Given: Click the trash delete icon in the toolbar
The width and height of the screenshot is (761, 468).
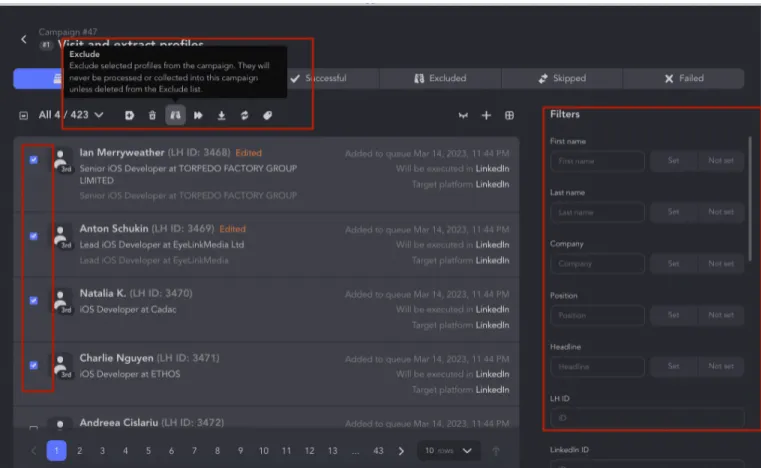Looking at the screenshot, I should [152, 115].
